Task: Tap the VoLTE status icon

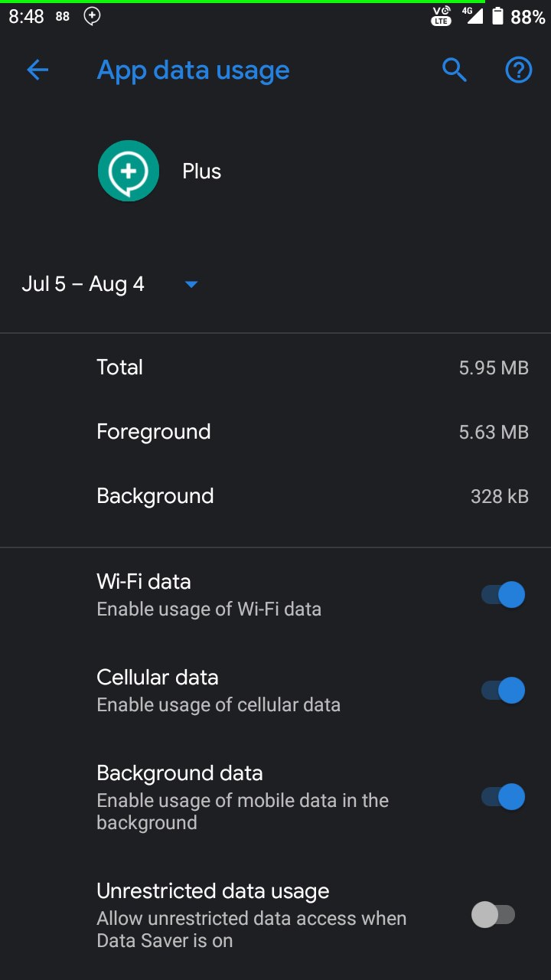Action: tap(442, 16)
